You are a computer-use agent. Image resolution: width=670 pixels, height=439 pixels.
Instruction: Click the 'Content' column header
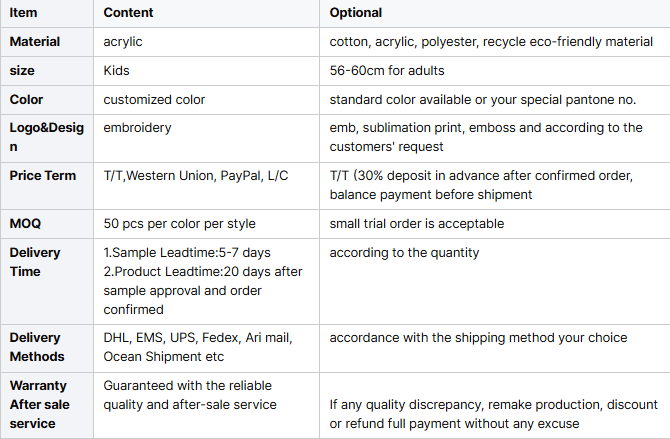[x=128, y=13]
